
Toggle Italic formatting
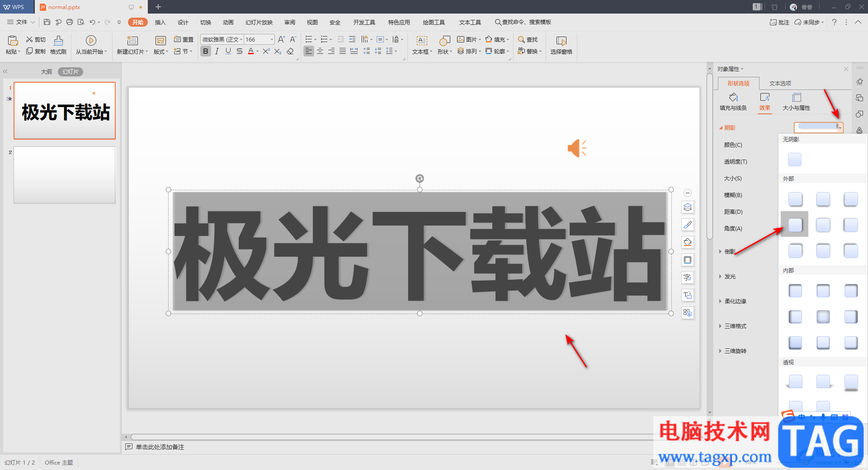(x=217, y=51)
